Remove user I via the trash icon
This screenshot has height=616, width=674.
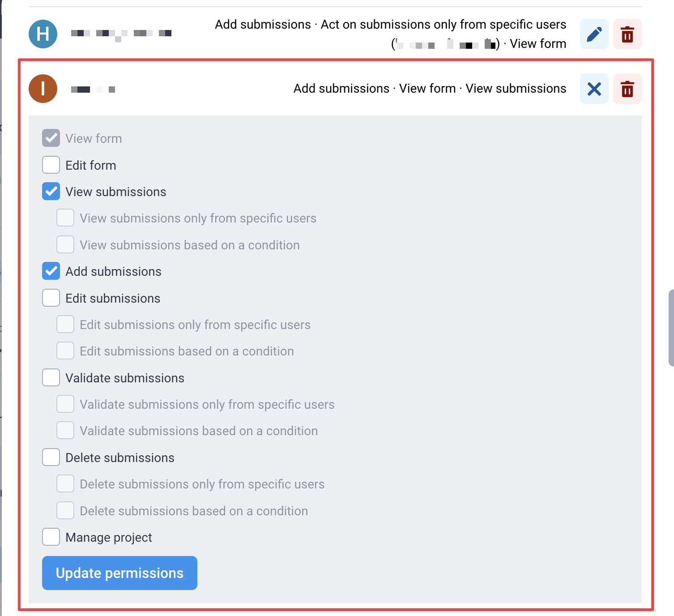tap(627, 89)
